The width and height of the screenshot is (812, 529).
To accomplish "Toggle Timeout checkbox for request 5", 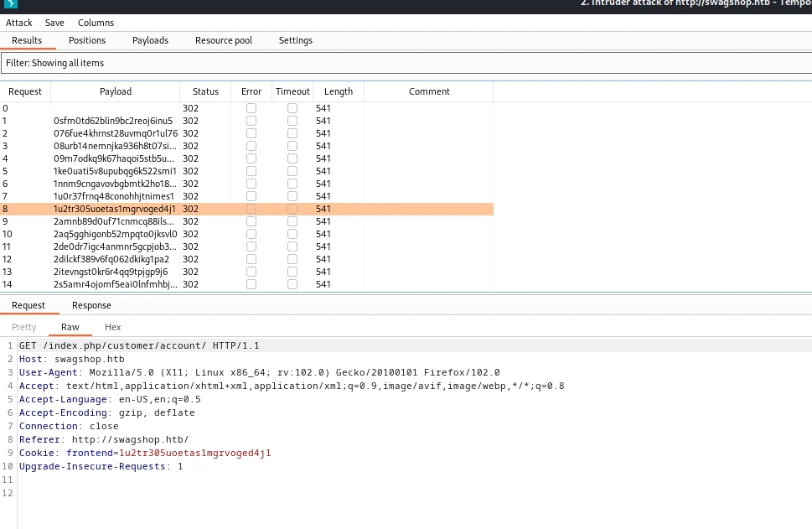I will coord(292,171).
